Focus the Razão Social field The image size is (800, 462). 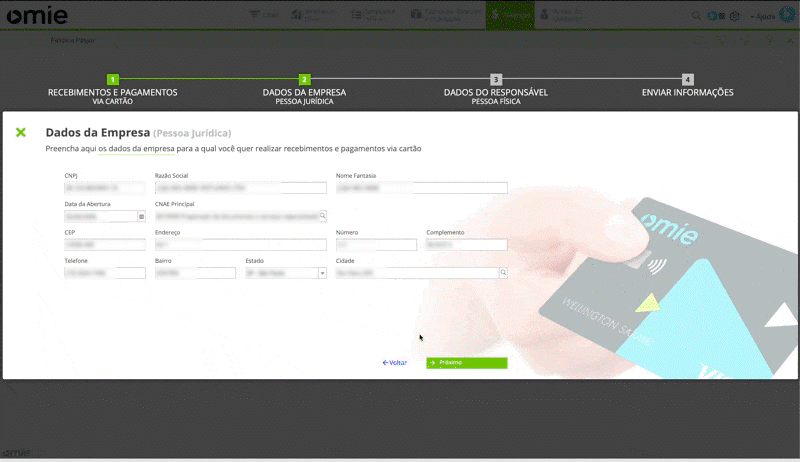coord(240,188)
